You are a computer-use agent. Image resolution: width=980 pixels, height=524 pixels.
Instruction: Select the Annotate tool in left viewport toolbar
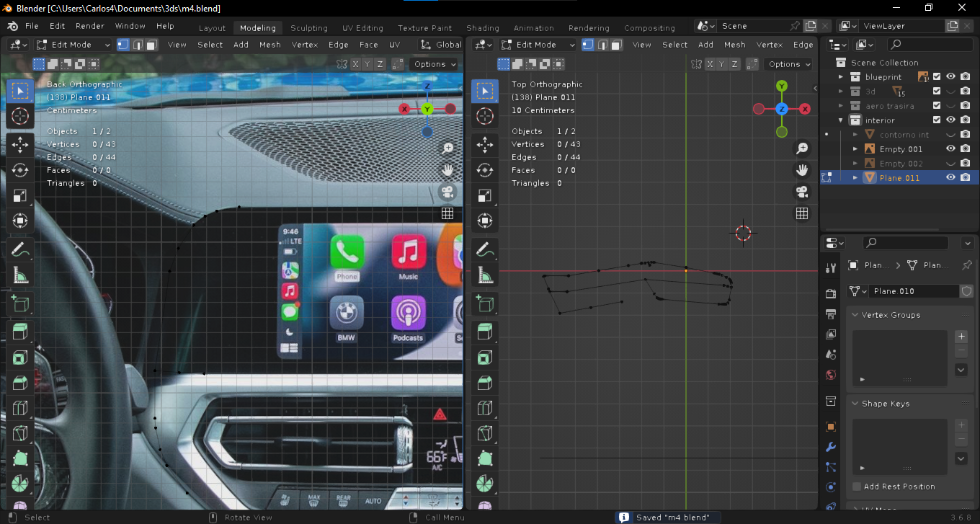tap(20, 249)
